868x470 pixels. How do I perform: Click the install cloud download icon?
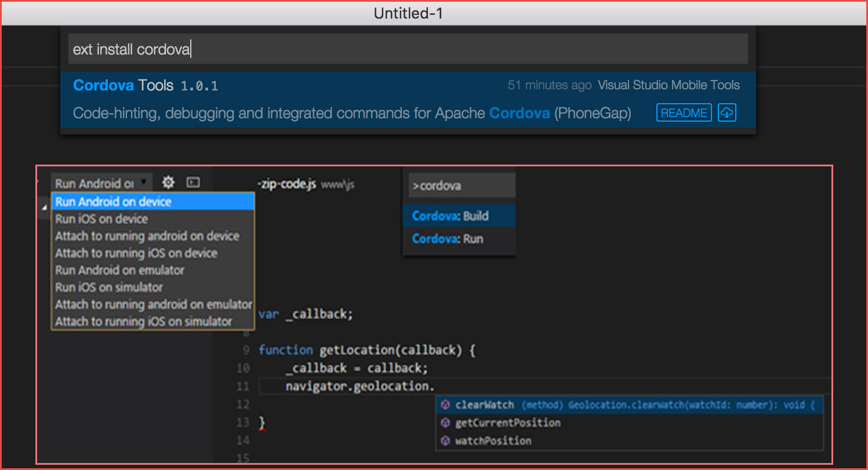click(x=727, y=113)
